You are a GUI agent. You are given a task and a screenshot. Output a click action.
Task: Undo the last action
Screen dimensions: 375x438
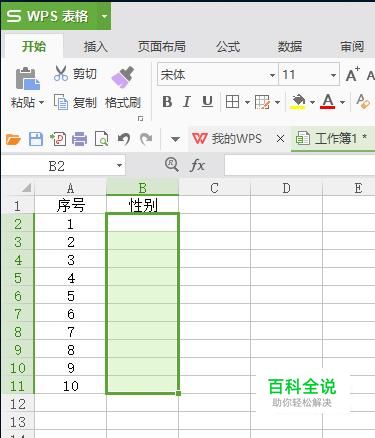coord(124,139)
